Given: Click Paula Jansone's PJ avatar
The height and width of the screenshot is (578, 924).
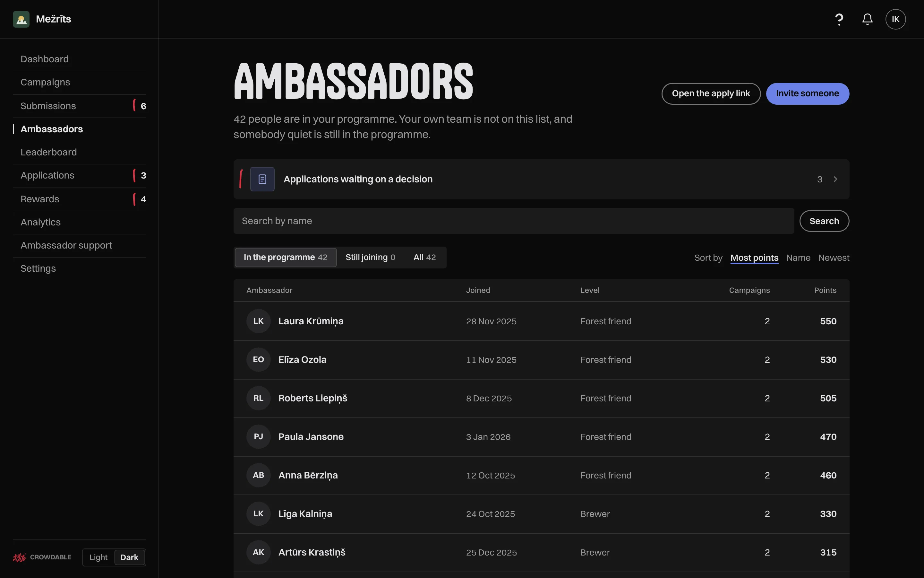Looking at the screenshot, I should [259, 437].
